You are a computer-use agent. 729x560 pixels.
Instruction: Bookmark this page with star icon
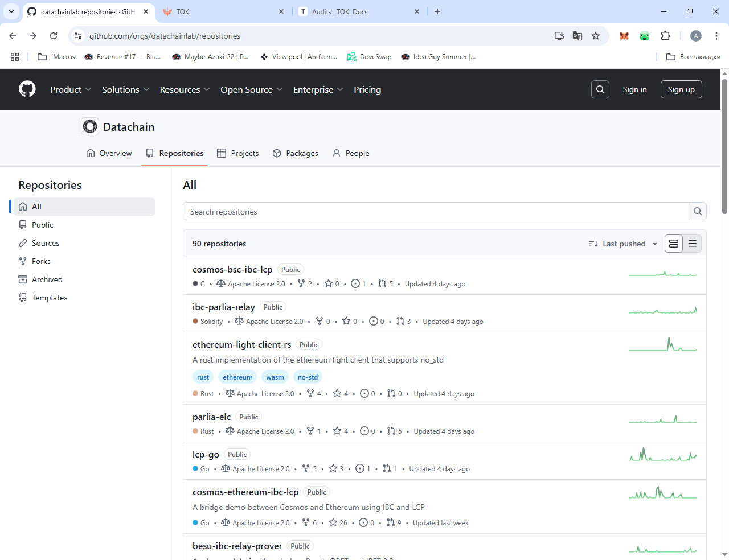596,36
